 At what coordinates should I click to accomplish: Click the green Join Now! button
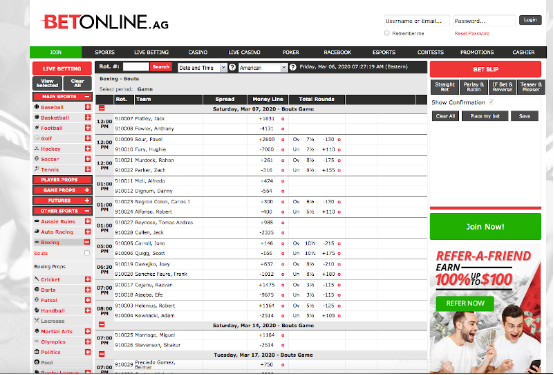[x=485, y=227]
